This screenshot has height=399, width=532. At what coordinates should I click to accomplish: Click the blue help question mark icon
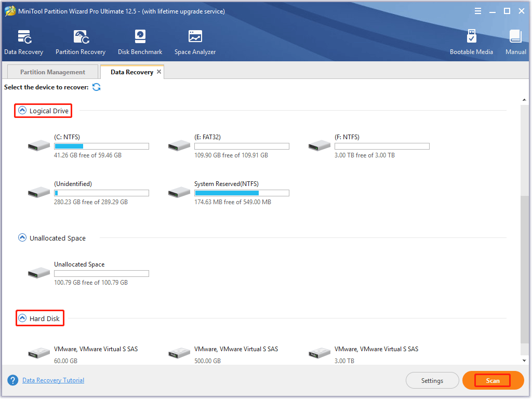pyautogui.click(x=13, y=380)
